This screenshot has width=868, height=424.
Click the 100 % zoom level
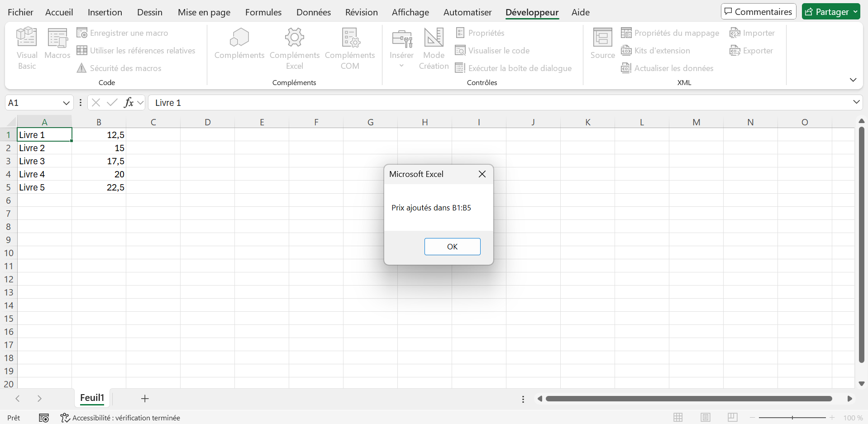(853, 418)
